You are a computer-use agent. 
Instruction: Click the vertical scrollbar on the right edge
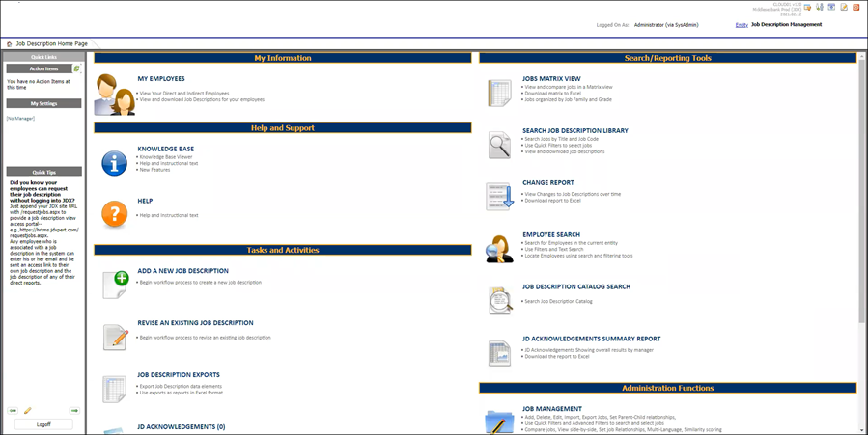coord(861,193)
